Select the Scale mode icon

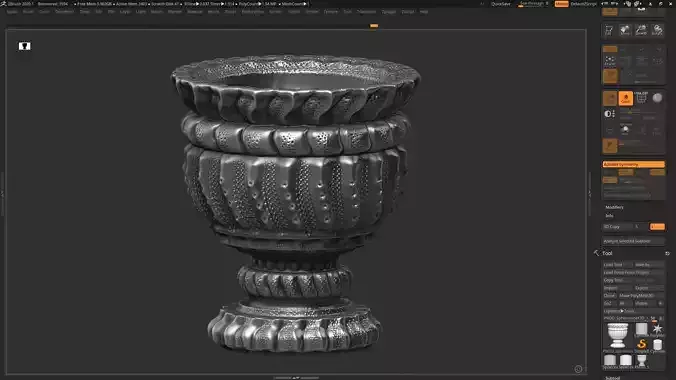pos(657,30)
